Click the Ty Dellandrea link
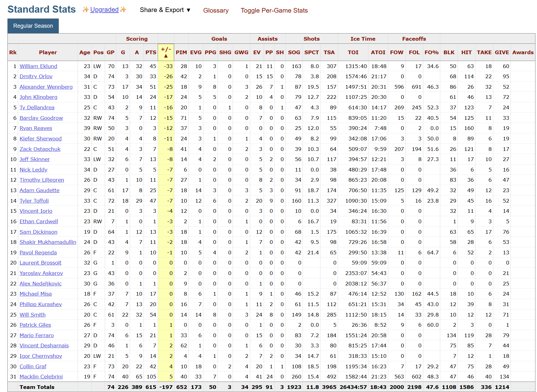Viewport: 537px width, 392px height. (x=37, y=107)
